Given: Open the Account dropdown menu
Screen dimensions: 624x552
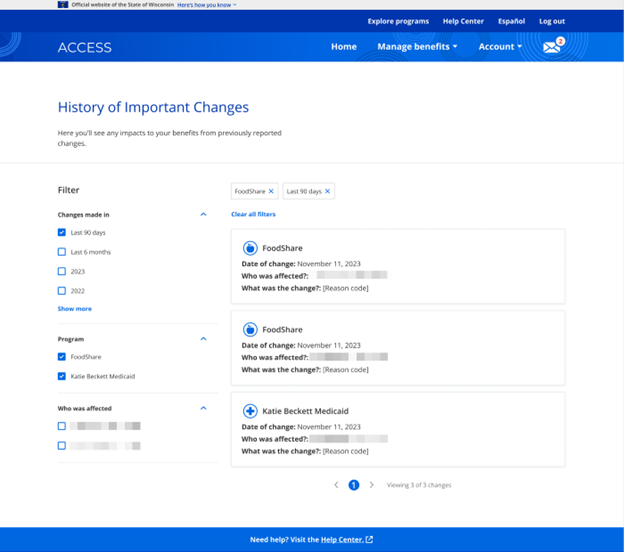Looking at the screenshot, I should 499,47.
